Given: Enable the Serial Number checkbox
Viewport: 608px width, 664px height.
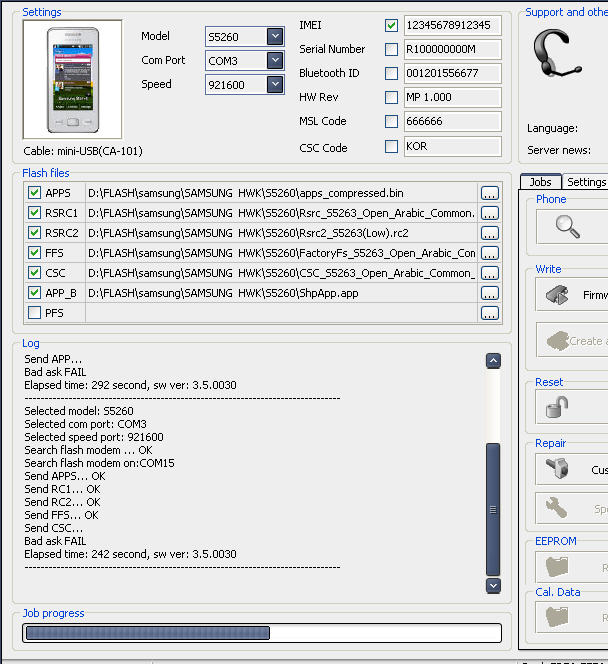Looking at the screenshot, I should pyautogui.click(x=391, y=49).
